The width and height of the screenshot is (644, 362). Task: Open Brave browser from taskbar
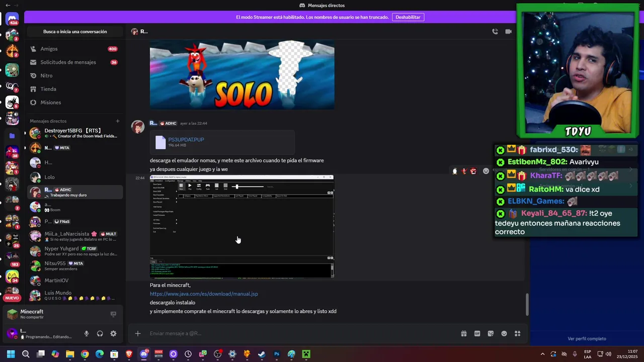pos(129,354)
